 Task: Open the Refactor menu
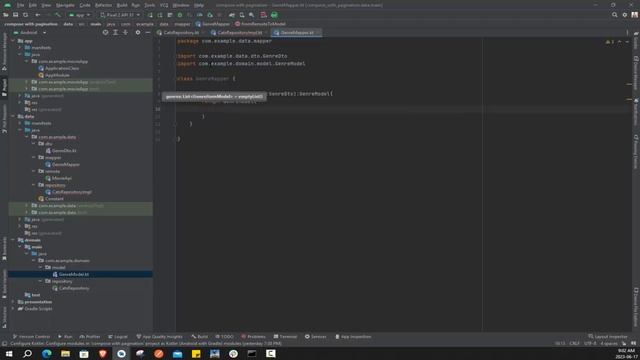pos(103,5)
